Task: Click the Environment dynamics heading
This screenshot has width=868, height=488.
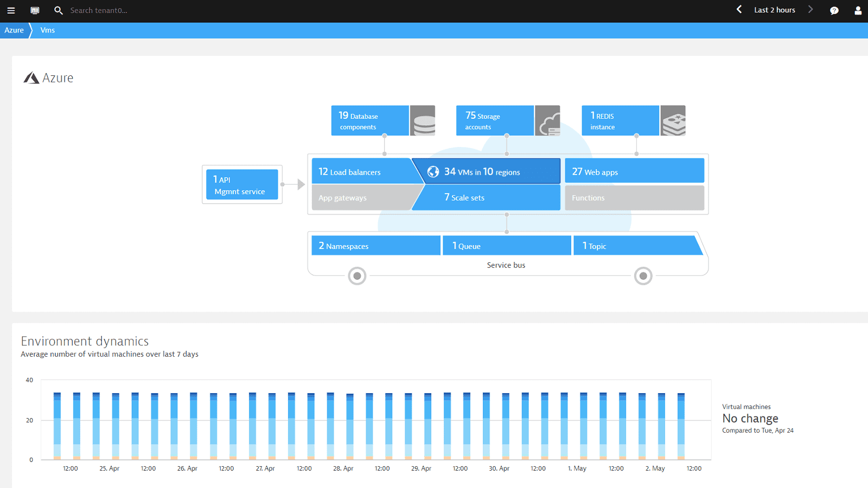Action: tap(85, 341)
